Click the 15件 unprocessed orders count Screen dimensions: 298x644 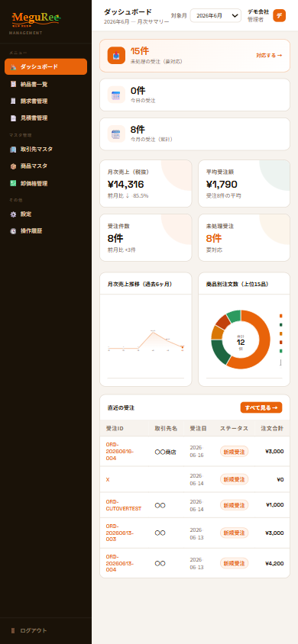point(140,51)
